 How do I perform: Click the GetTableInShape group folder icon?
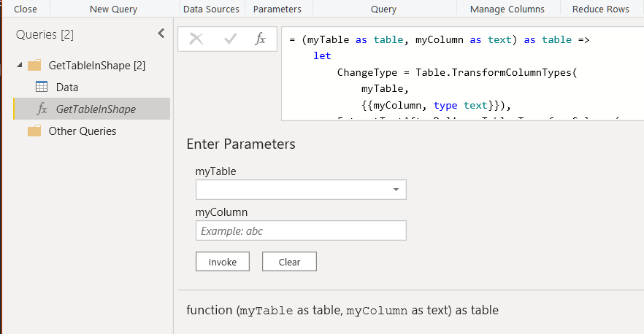coord(34,65)
